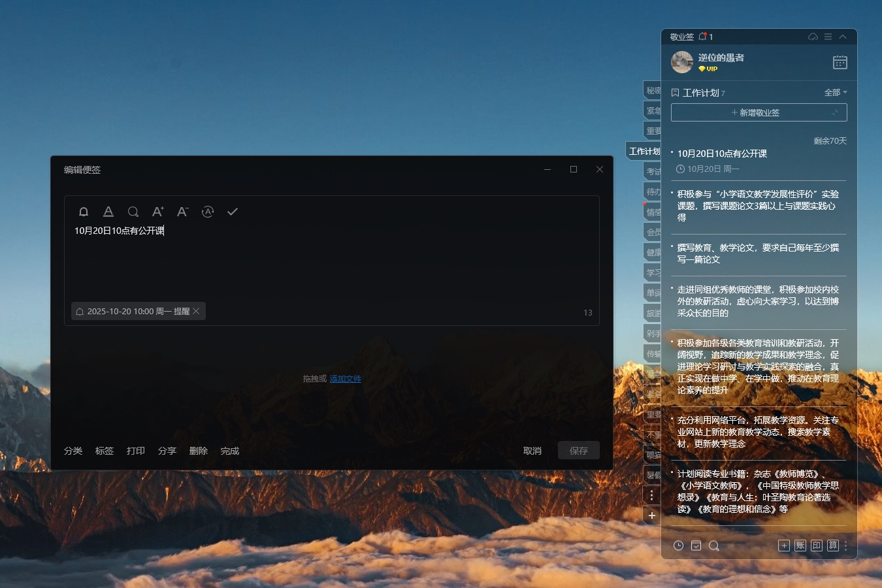Open the note starting 撰写教育、教学论文
Image resolution: width=882 pixels, height=588 pixels.
click(x=759, y=253)
